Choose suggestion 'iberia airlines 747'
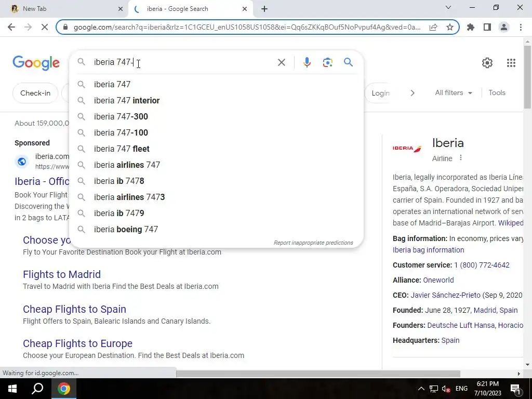Screen dimensions: 532x399 pyautogui.click(x=217, y=165)
